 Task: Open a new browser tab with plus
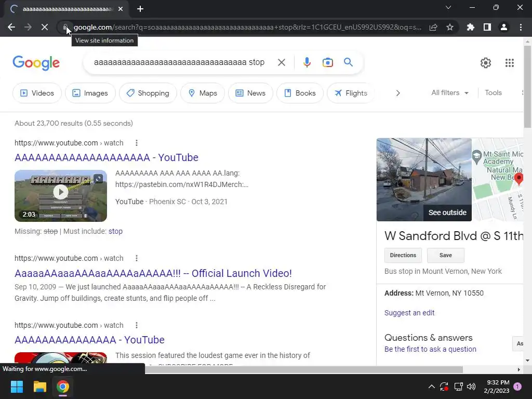coord(140,9)
